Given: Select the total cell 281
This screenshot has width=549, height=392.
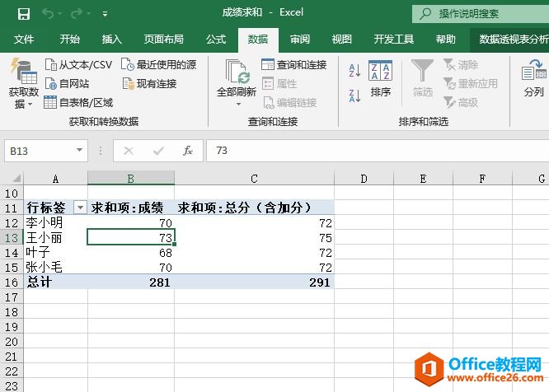Looking at the screenshot, I should [x=131, y=282].
